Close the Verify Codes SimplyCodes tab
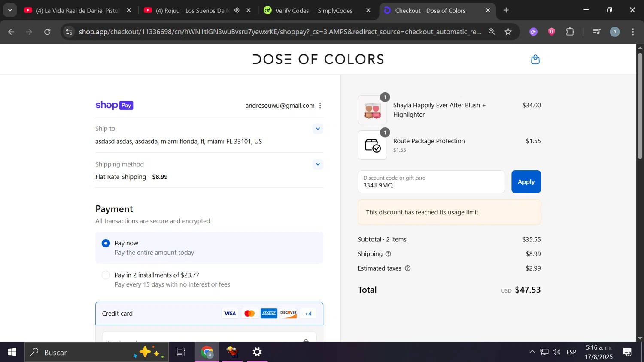 368,10
